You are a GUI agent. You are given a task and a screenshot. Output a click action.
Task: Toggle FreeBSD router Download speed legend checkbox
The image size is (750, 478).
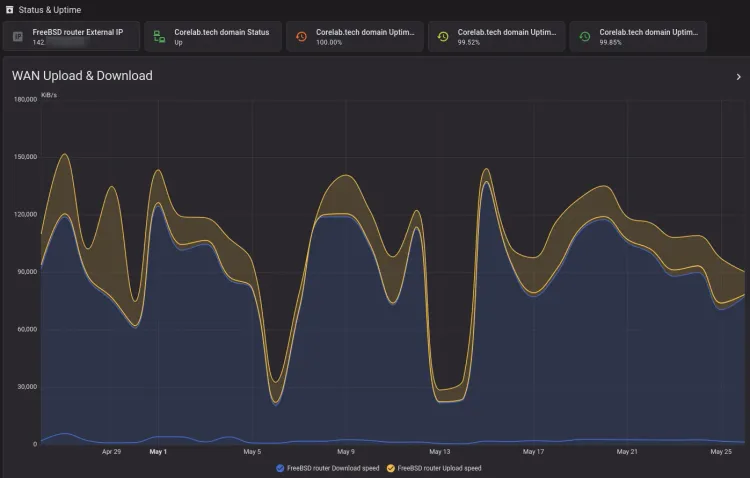tap(280, 468)
